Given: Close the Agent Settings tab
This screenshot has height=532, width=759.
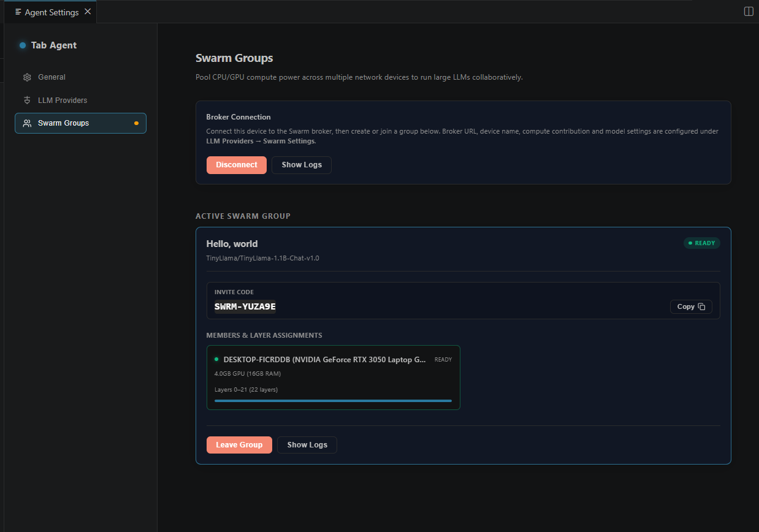Looking at the screenshot, I should [x=88, y=12].
